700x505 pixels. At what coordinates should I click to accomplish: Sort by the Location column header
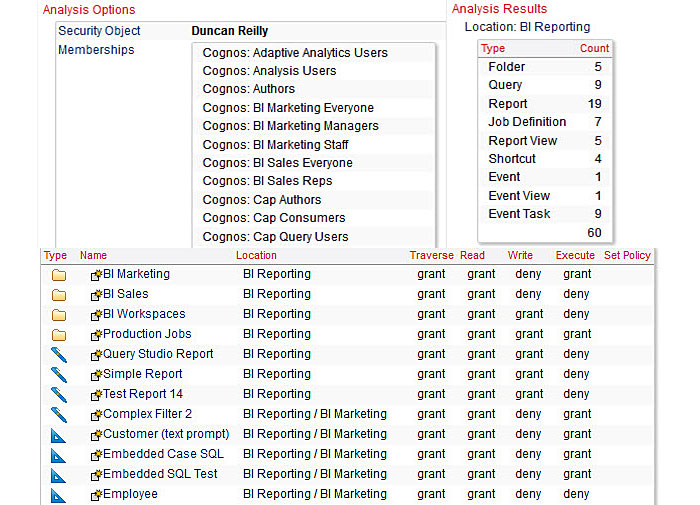tap(256, 255)
